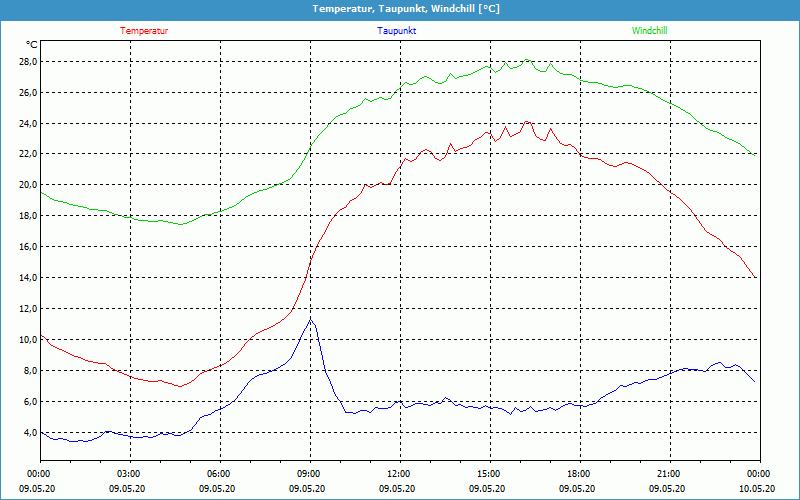Click the 24,0 y-axis value

(x=26, y=123)
